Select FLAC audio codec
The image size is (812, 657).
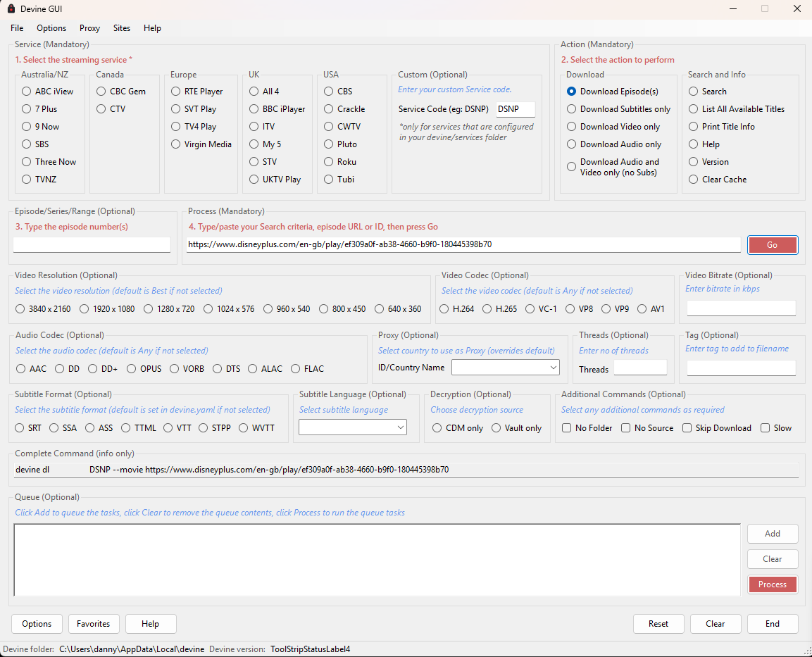tap(308, 368)
